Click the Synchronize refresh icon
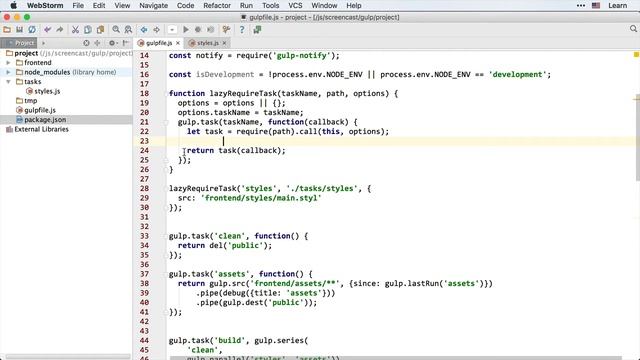Viewport: 640px width, 360px height. point(32,29)
